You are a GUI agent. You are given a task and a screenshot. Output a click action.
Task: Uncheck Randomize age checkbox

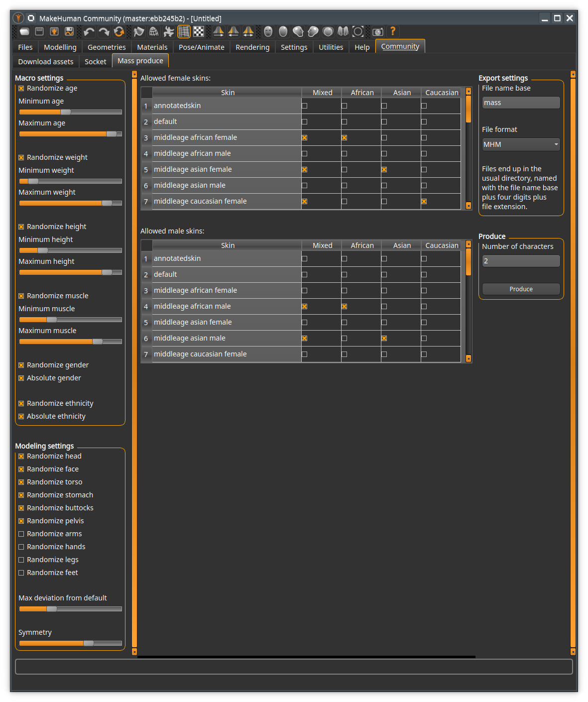(21, 89)
